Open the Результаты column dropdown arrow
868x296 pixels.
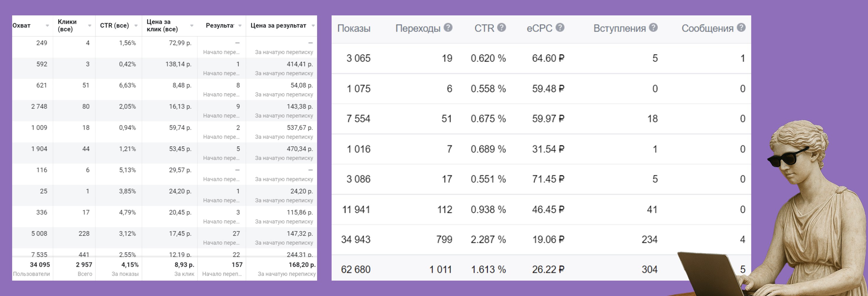(240, 26)
